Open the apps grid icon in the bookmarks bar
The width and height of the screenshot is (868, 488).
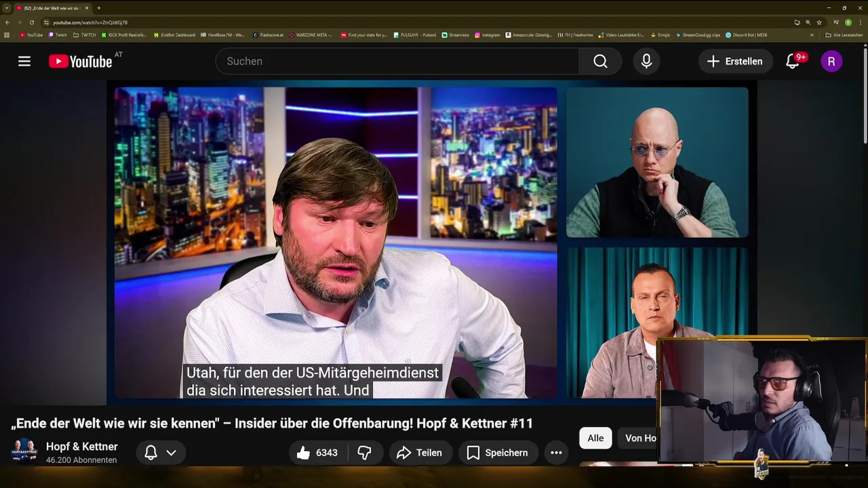[x=7, y=35]
